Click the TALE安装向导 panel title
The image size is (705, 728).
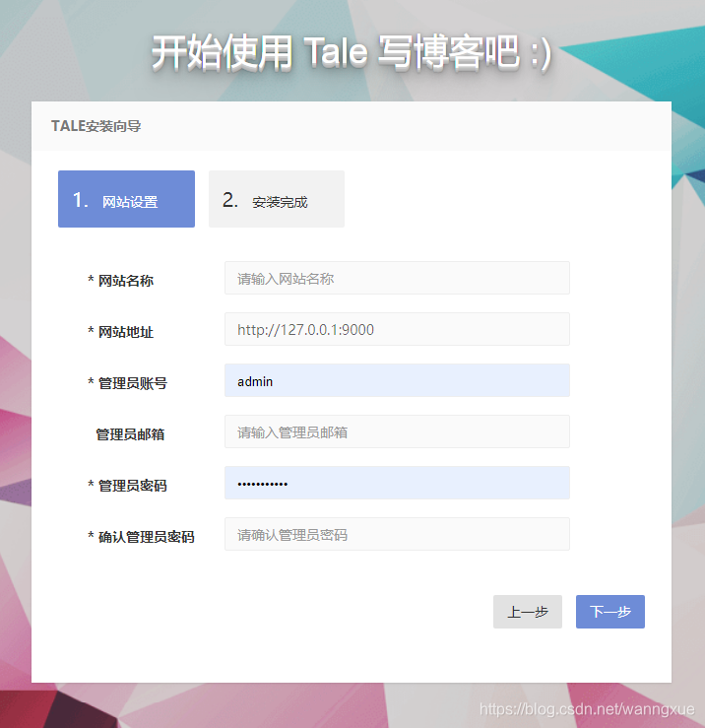[96, 126]
